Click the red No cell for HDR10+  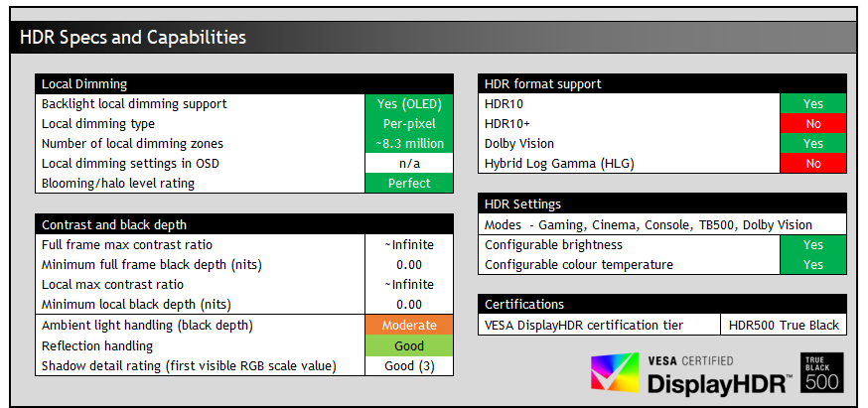812,124
